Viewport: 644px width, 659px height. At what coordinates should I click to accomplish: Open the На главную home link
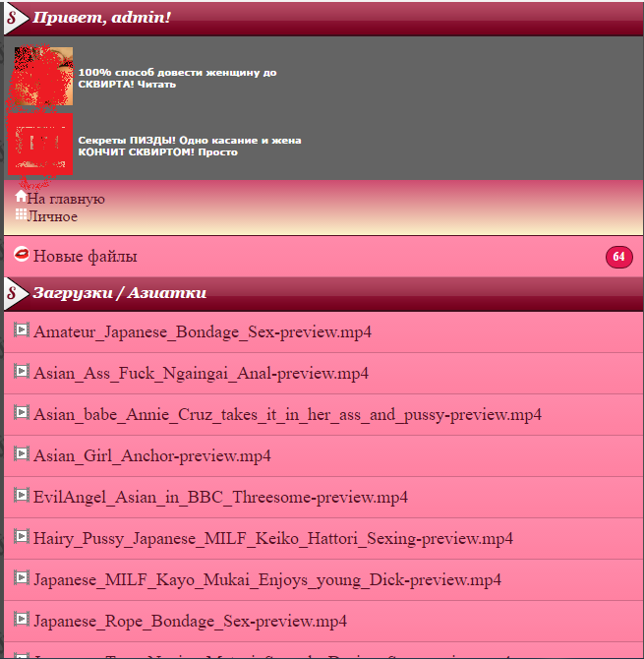click(x=66, y=199)
